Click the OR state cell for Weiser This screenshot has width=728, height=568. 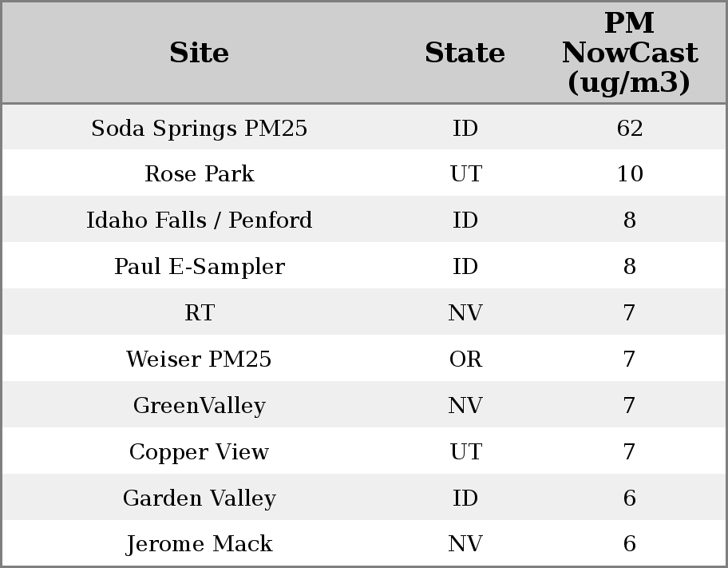click(x=465, y=359)
